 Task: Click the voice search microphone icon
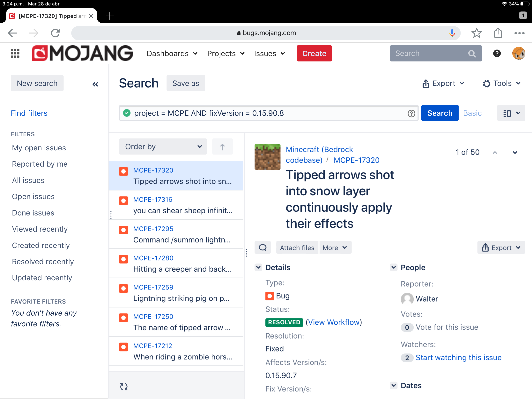[x=452, y=33]
